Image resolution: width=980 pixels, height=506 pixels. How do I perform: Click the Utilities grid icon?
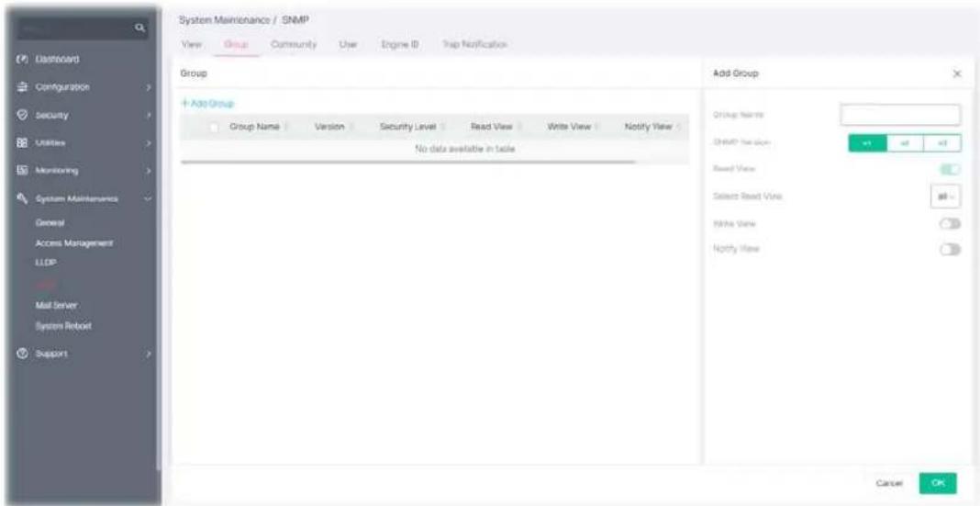(23, 143)
